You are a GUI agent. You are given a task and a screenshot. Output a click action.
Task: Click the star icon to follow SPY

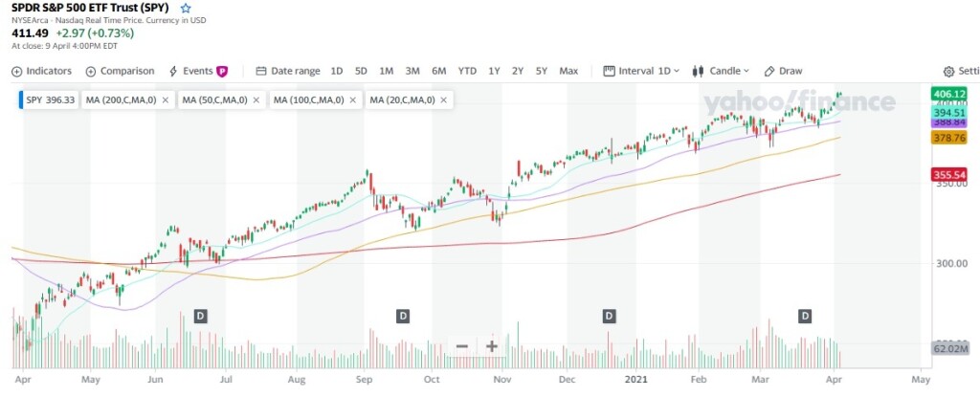tap(186, 8)
